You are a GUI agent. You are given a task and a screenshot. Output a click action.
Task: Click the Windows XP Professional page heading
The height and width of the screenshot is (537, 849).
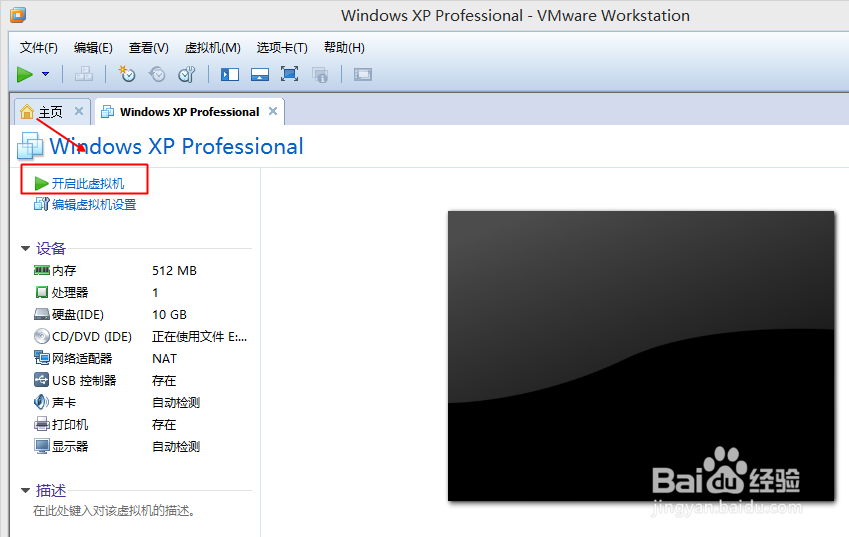[177, 146]
